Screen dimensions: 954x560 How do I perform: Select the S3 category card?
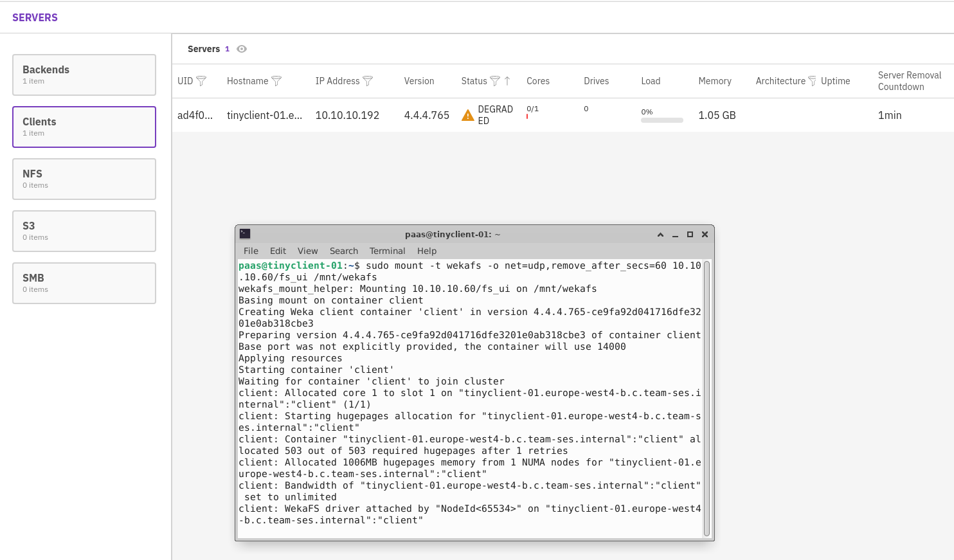point(84,231)
